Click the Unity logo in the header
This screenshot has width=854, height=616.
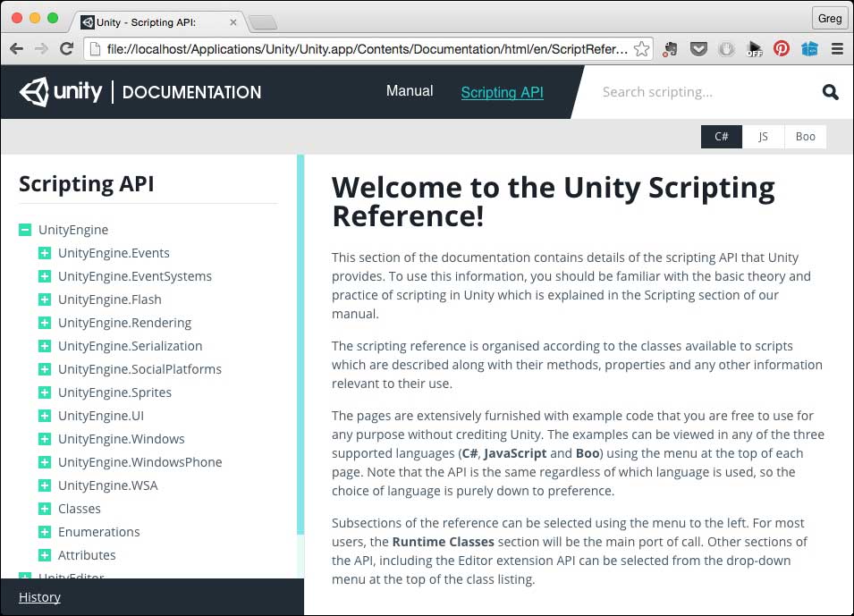(61, 91)
